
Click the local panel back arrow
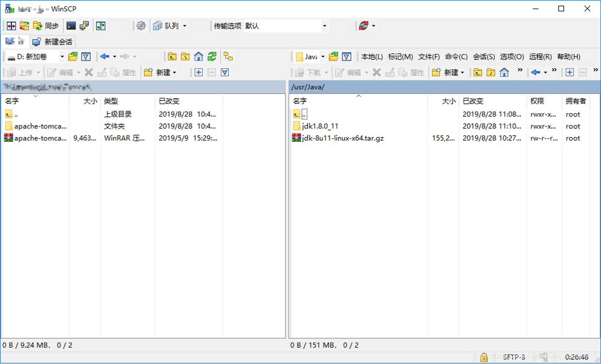(105, 56)
